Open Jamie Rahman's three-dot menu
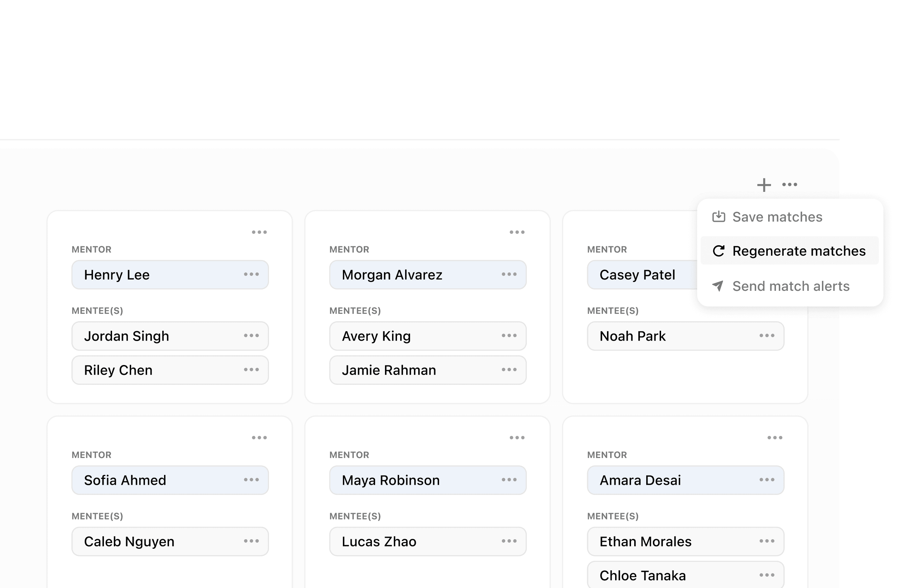 click(509, 370)
